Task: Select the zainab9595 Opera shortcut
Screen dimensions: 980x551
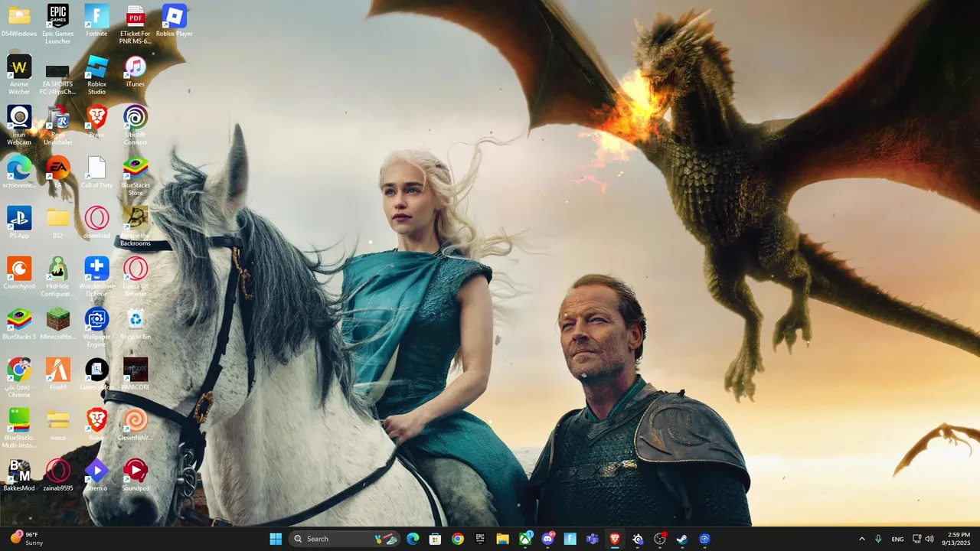Action: (x=57, y=475)
